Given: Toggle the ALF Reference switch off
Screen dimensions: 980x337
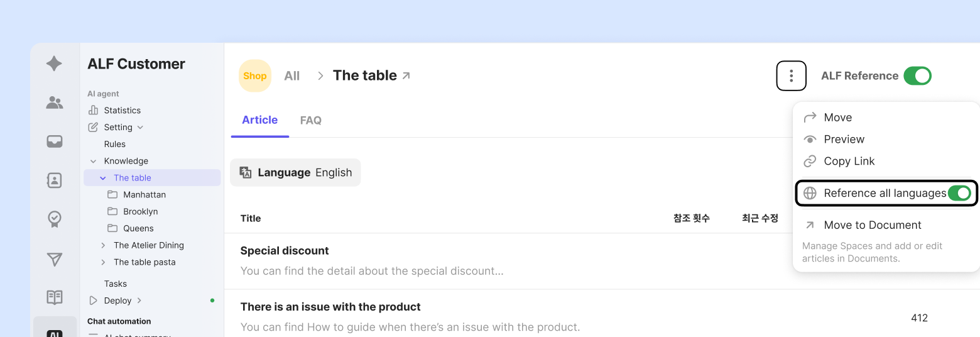Looking at the screenshot, I should [917, 76].
